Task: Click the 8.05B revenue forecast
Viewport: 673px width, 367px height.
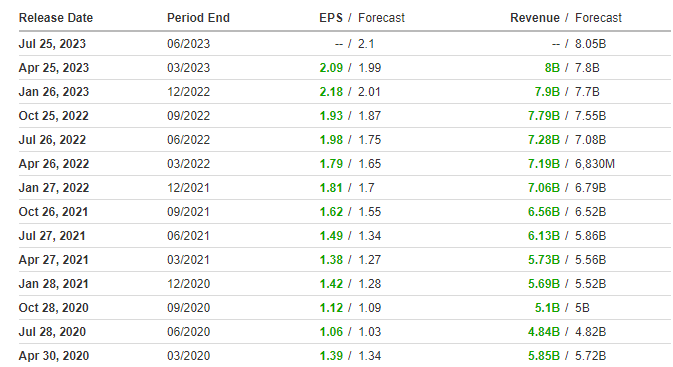Action: pos(591,44)
